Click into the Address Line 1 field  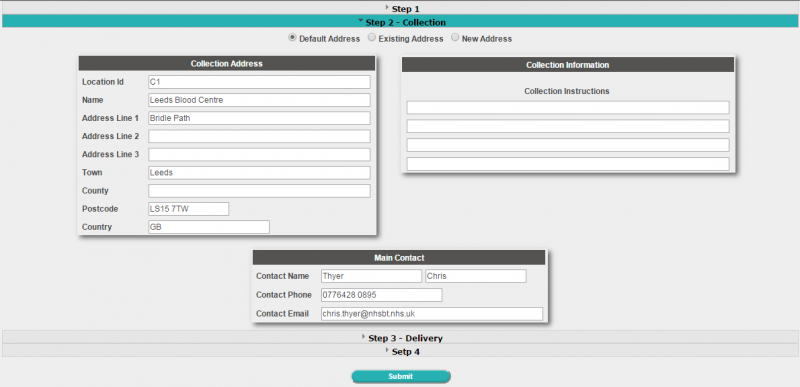[259, 118]
